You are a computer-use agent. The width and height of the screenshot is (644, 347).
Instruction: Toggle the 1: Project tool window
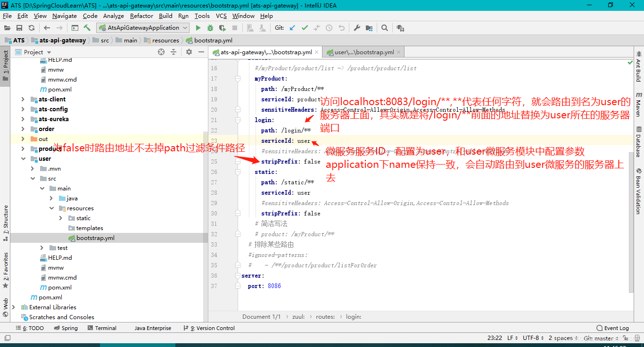[x=5, y=66]
